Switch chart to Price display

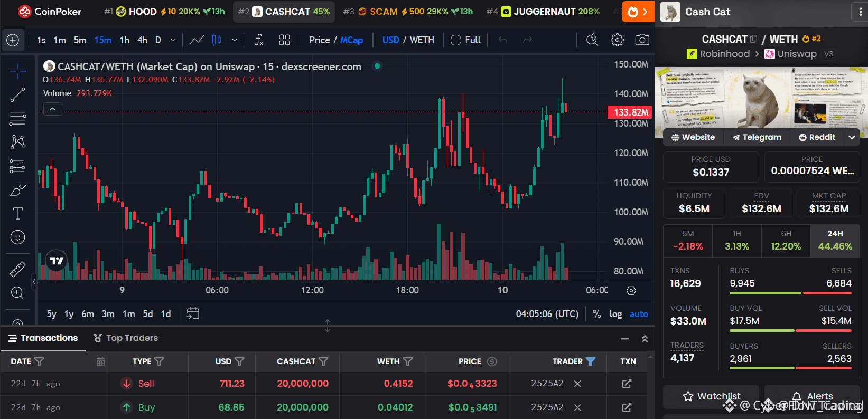coord(320,40)
